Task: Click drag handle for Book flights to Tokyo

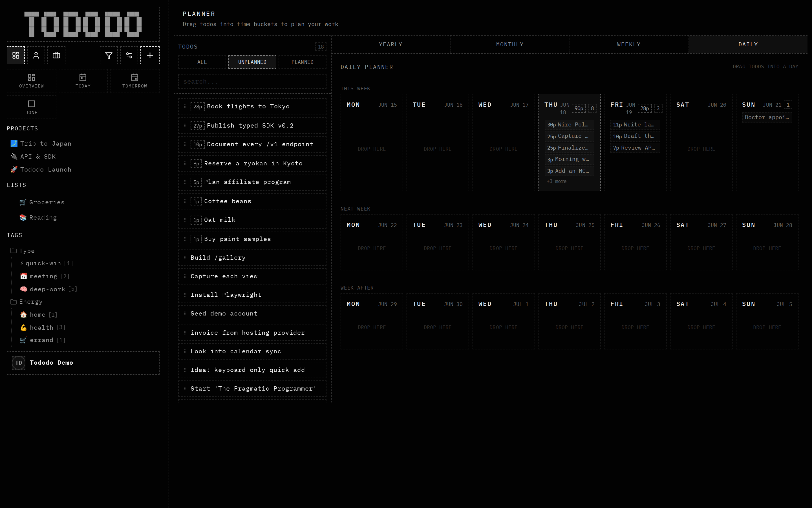Action: click(185, 106)
